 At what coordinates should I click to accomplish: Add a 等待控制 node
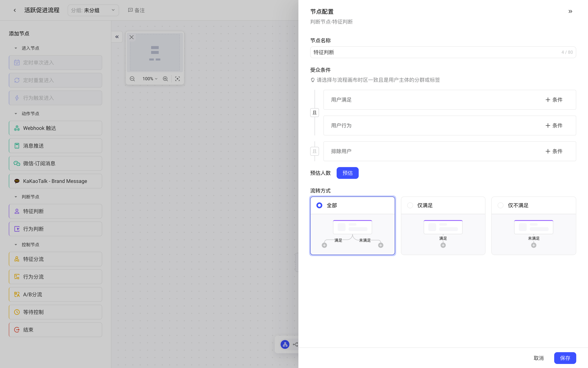[55, 312]
